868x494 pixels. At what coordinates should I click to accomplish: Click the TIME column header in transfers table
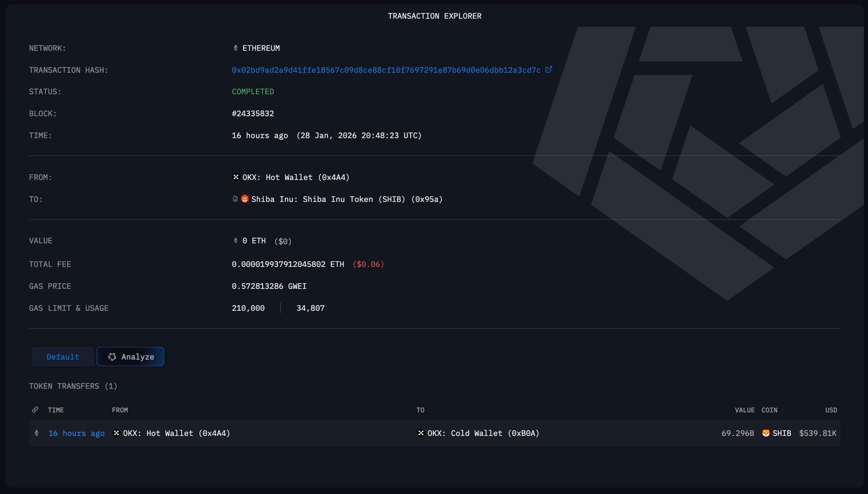pos(56,410)
